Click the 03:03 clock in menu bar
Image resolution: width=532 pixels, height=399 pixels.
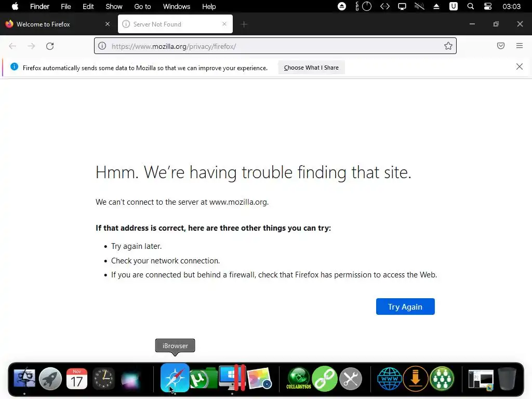pos(511,6)
